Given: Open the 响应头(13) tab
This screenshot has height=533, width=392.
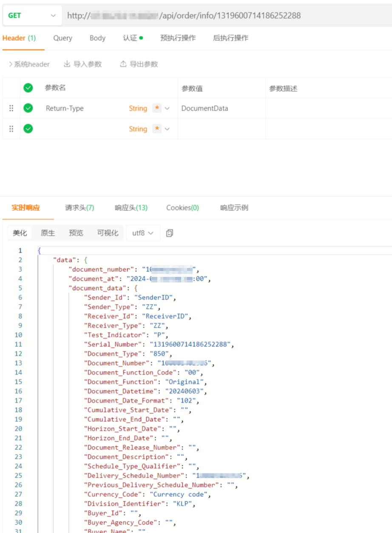Looking at the screenshot, I should pos(131,208).
